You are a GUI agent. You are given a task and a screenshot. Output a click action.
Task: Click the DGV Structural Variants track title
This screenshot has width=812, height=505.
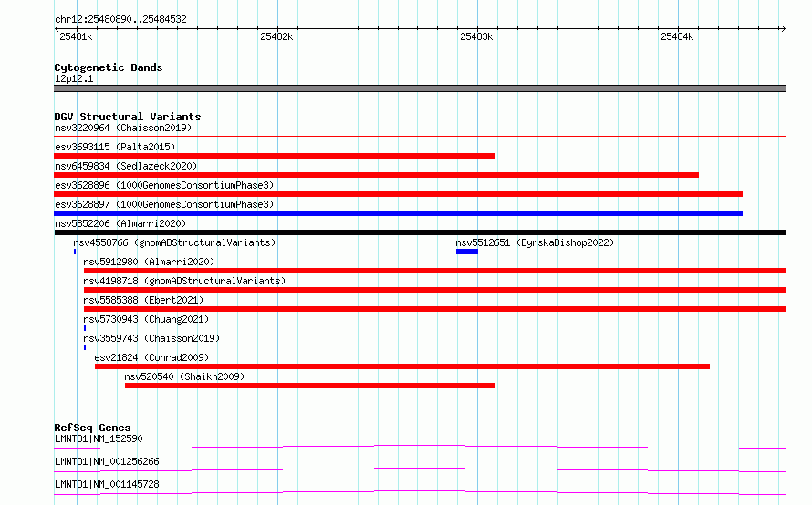128,117
